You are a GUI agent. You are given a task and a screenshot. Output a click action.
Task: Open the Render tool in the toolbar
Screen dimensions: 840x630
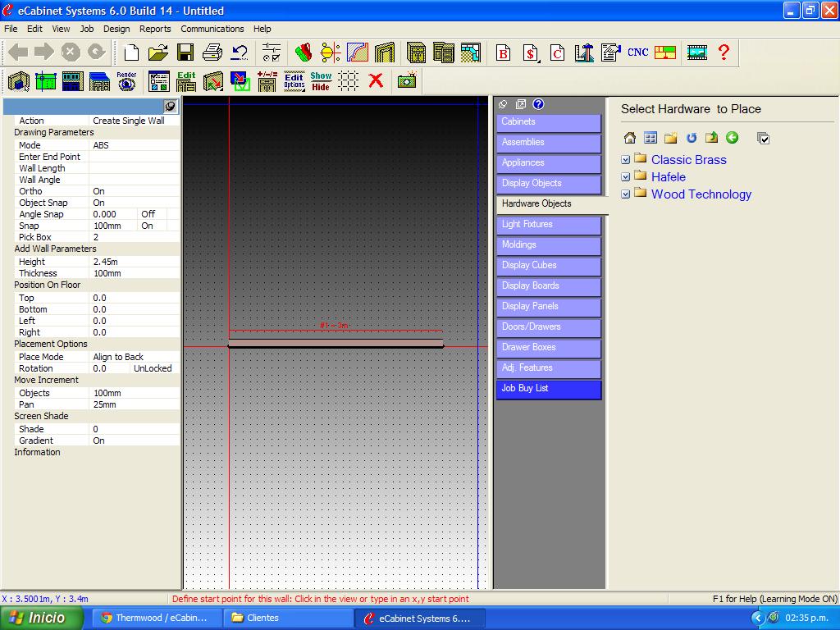point(126,80)
